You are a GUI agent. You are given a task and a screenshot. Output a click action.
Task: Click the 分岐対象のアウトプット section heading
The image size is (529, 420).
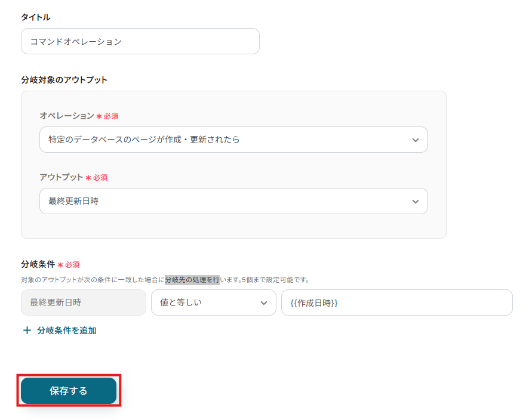64,80
